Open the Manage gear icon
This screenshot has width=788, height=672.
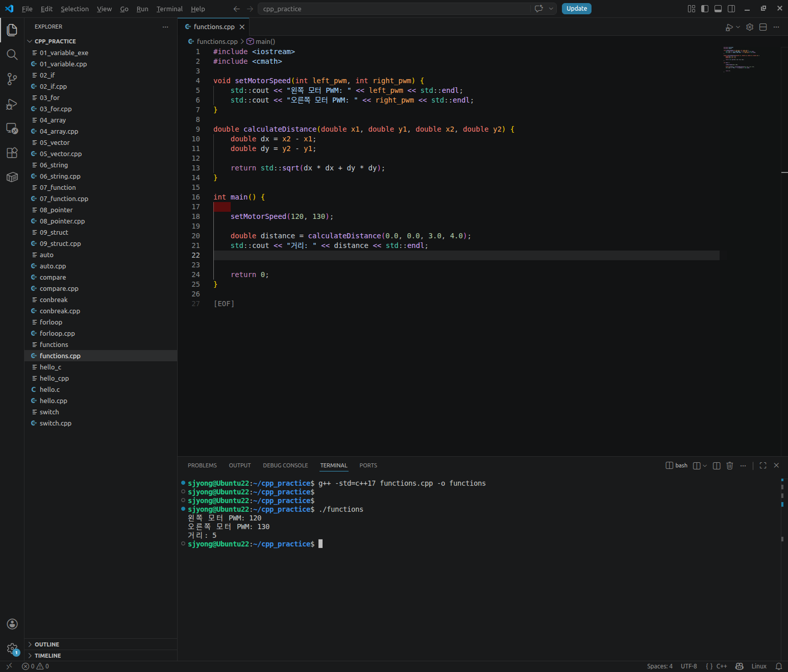[12, 649]
